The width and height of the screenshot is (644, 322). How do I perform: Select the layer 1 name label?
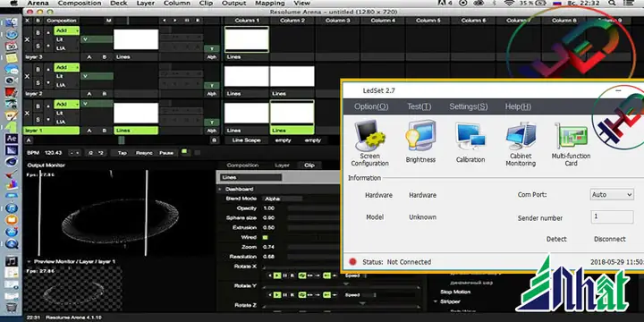point(51,131)
